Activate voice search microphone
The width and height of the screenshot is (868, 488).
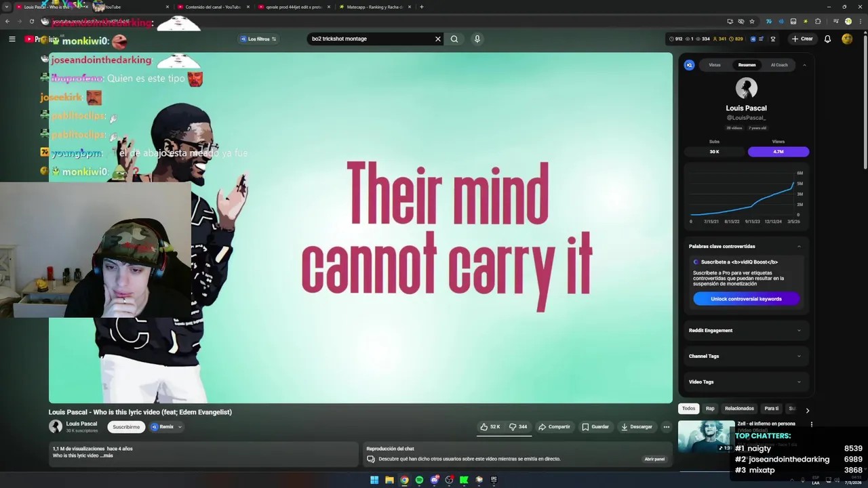477,39
